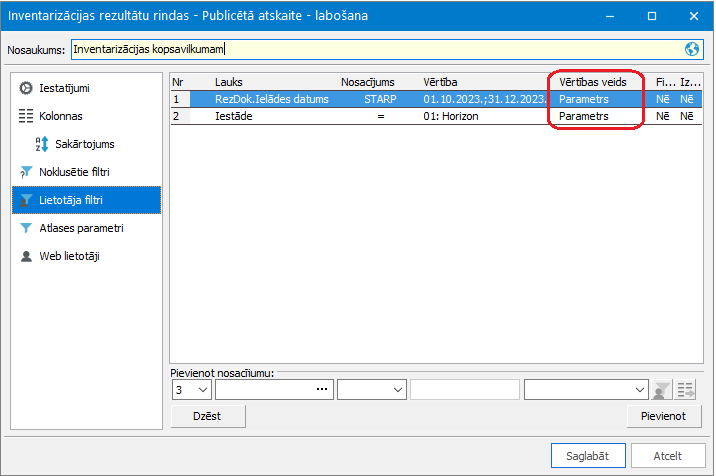Click the Dzēst button

(208, 416)
